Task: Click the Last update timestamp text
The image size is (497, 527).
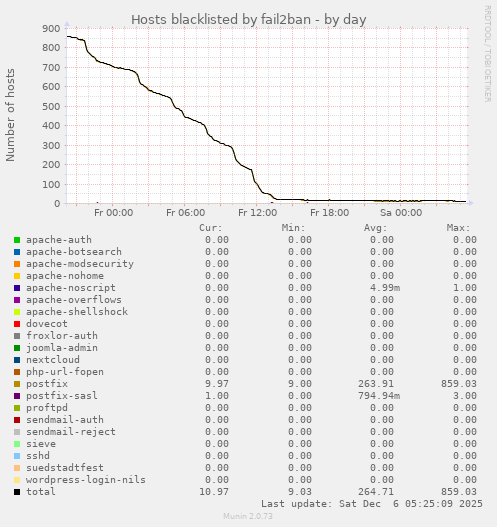Action: [x=372, y=504]
